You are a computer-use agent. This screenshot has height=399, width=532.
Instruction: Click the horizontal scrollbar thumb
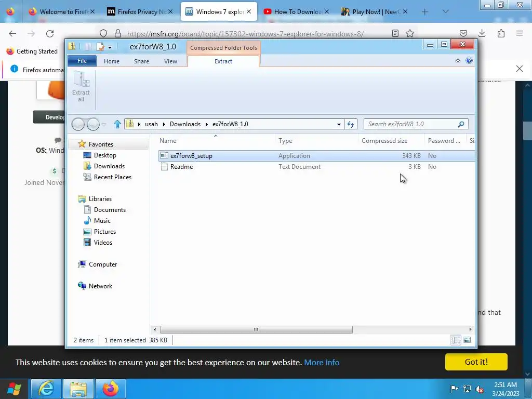tap(256, 329)
